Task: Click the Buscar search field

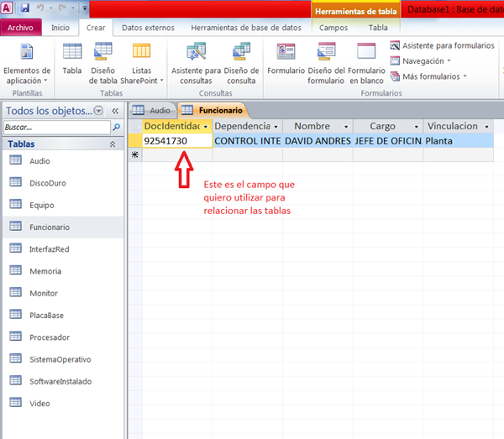Action: [x=55, y=128]
